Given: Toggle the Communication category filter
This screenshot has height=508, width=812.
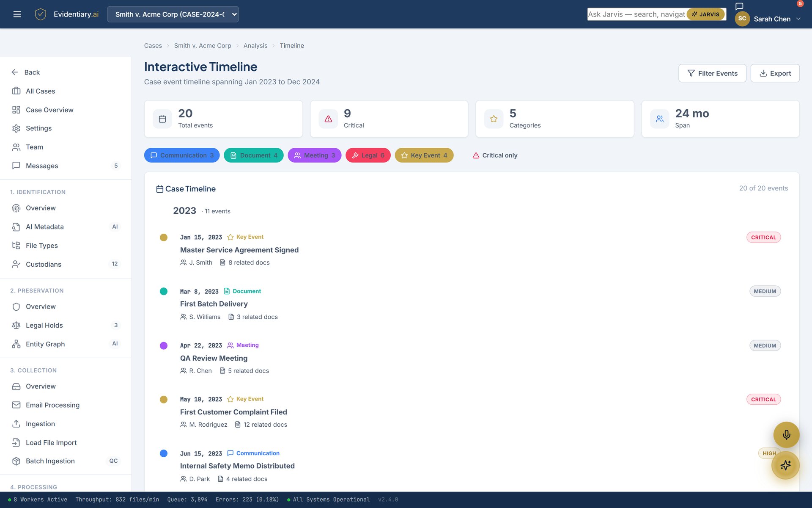Looking at the screenshot, I should (x=182, y=155).
